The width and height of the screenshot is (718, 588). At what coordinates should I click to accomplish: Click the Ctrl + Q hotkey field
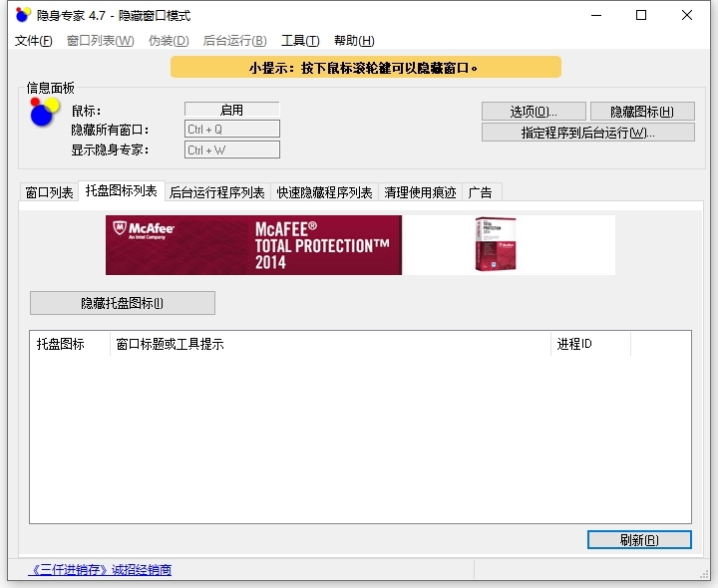click(x=232, y=129)
